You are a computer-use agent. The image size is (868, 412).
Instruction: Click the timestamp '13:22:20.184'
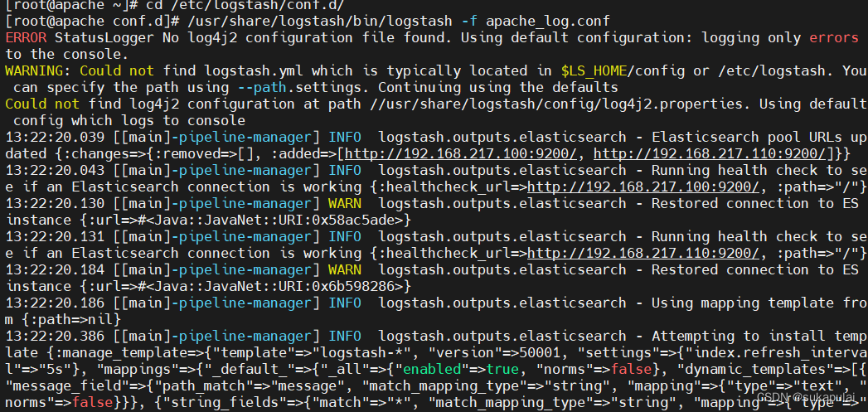[55, 269]
